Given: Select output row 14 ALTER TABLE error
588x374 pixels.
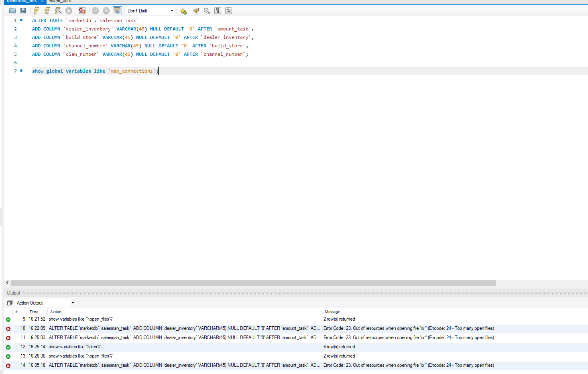Looking at the screenshot, I should point(296,365).
